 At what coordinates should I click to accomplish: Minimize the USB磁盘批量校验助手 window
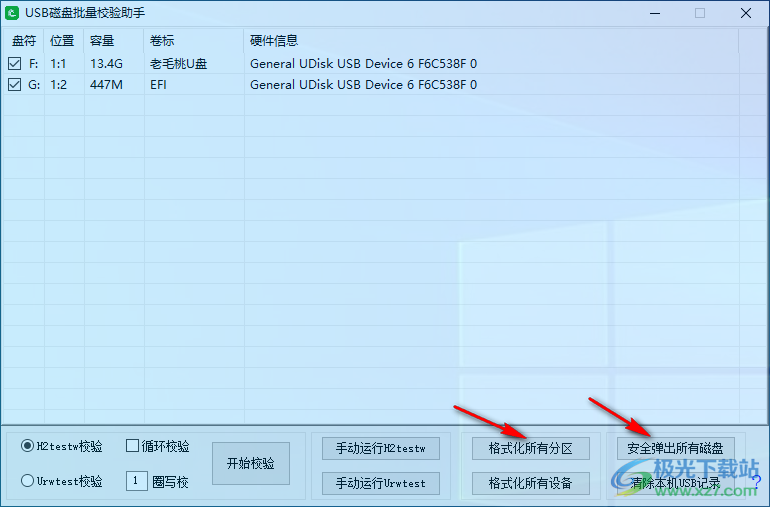click(655, 13)
